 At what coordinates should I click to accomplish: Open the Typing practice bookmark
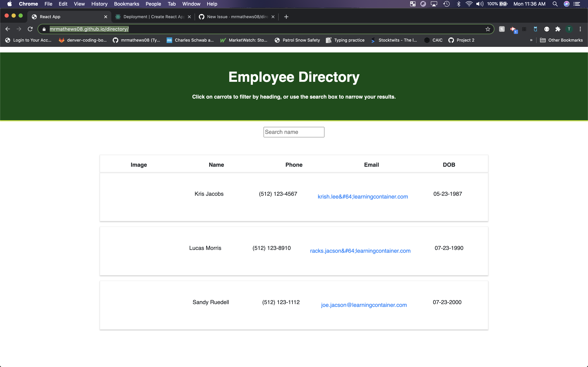click(345, 40)
